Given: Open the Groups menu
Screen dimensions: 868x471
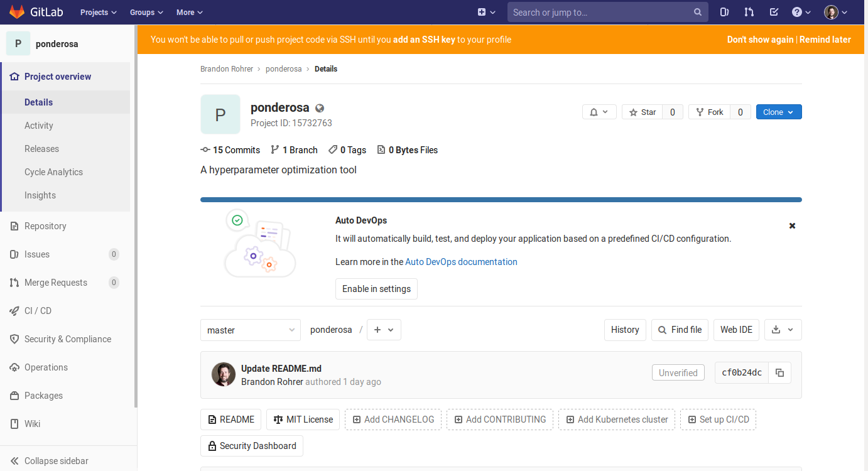Looking at the screenshot, I should point(146,12).
